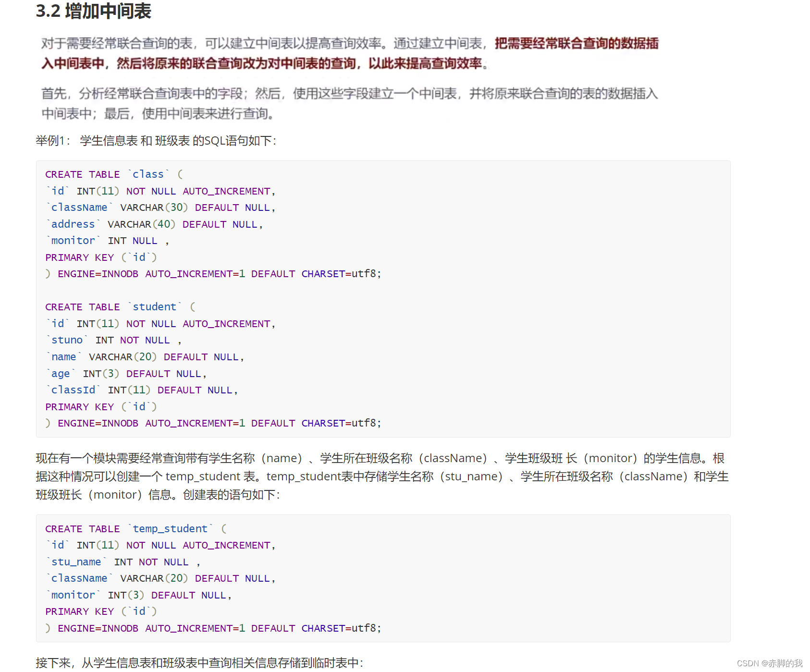The width and height of the screenshot is (810, 672).
Task: Click the `age` field in student table
Action: click(x=60, y=373)
